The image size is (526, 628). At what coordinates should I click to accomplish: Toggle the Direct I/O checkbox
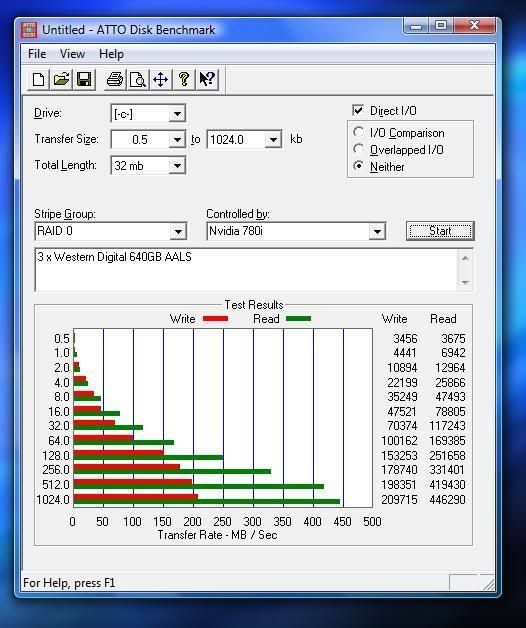358,111
